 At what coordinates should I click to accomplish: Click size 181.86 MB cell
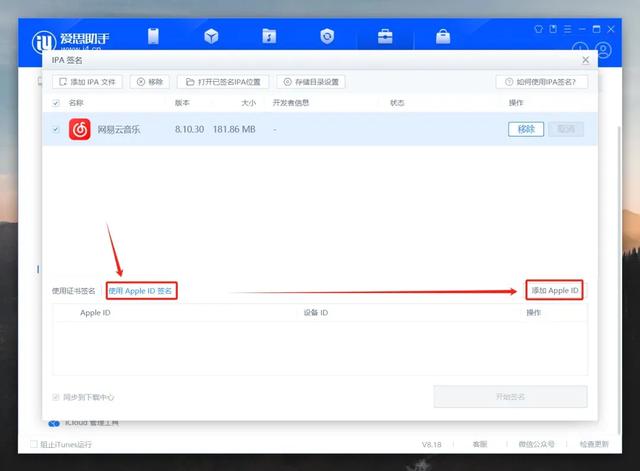pyautogui.click(x=234, y=129)
